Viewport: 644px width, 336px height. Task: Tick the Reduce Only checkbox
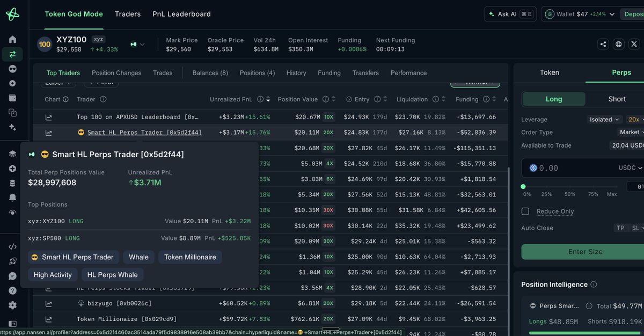(525, 211)
